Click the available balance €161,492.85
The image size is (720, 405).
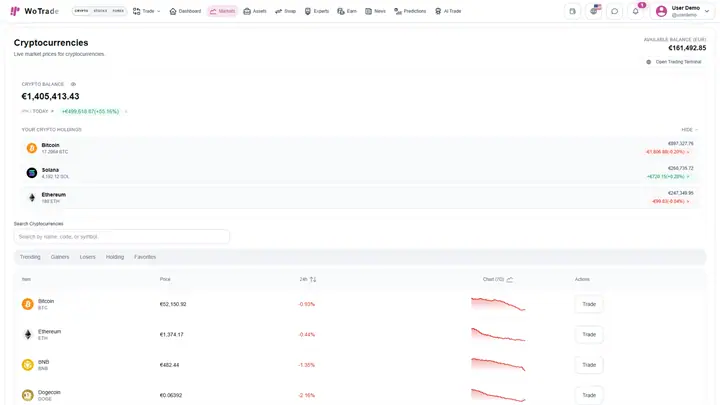tap(687, 48)
